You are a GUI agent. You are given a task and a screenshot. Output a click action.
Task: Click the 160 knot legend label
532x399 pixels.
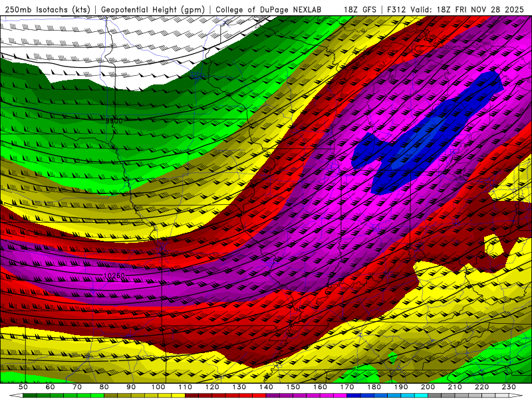pyautogui.click(x=321, y=387)
